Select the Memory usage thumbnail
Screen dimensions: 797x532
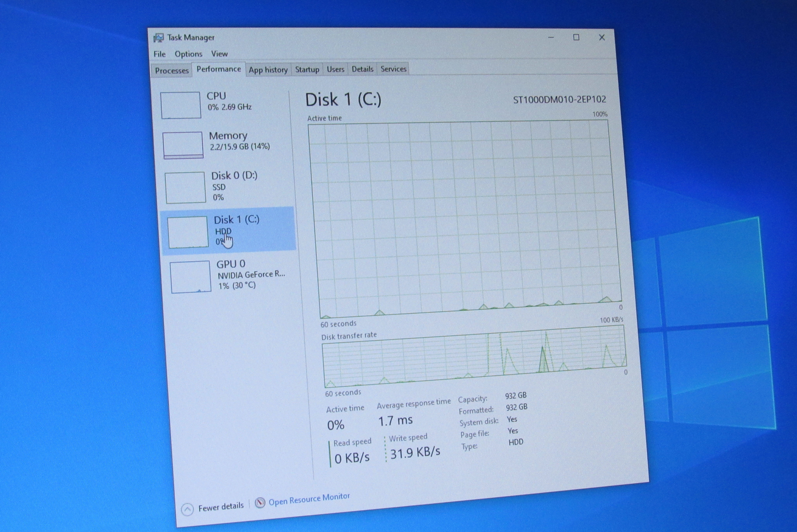183,145
